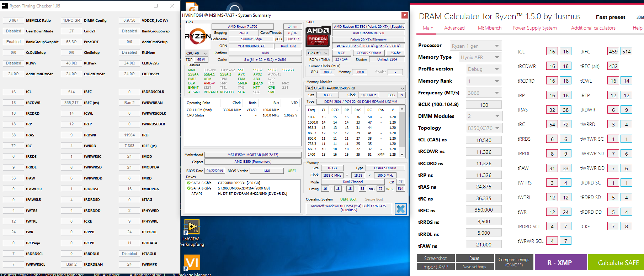Click the BCLK (100-104.8) input field

point(484,105)
